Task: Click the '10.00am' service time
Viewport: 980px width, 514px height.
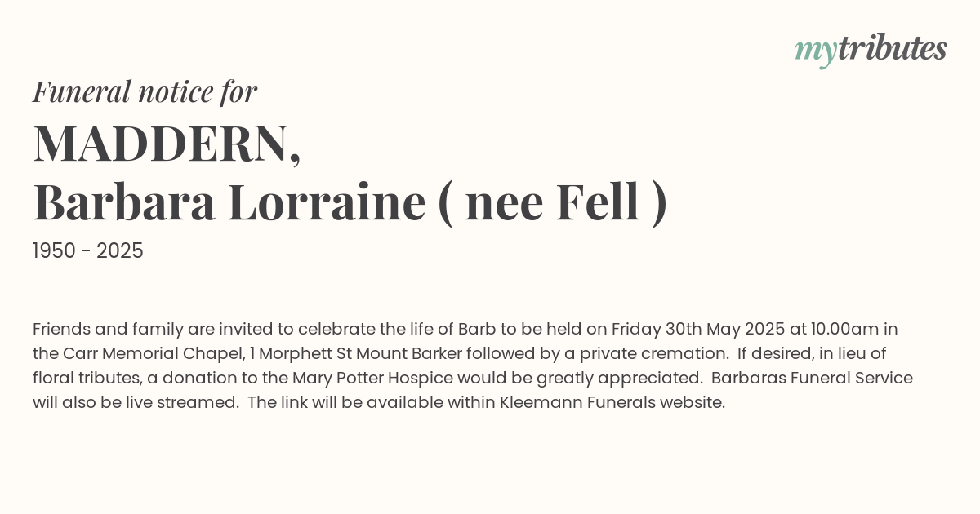Action: pos(844,330)
